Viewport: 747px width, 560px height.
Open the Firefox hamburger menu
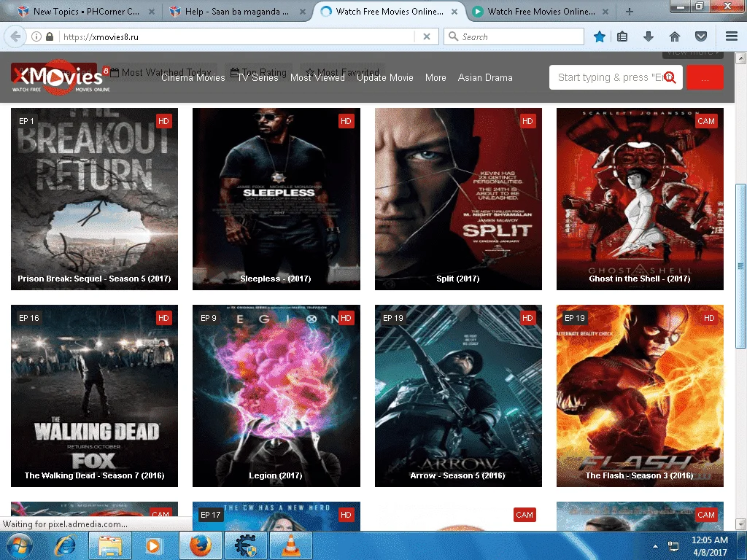point(732,36)
